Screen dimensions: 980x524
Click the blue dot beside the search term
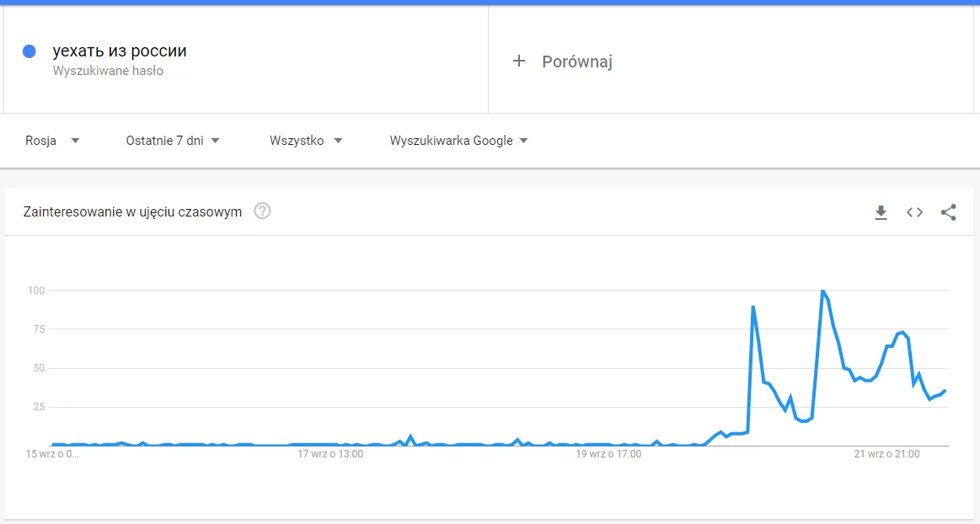[x=29, y=51]
